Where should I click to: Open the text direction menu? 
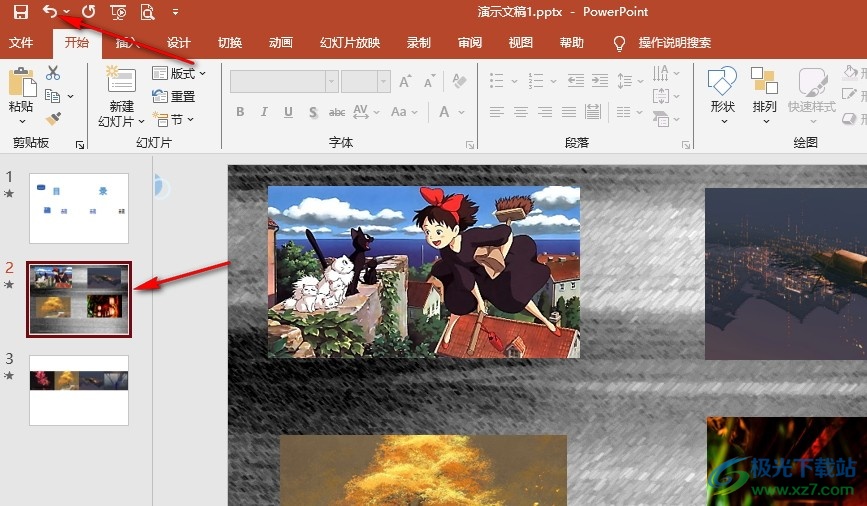tap(666, 73)
